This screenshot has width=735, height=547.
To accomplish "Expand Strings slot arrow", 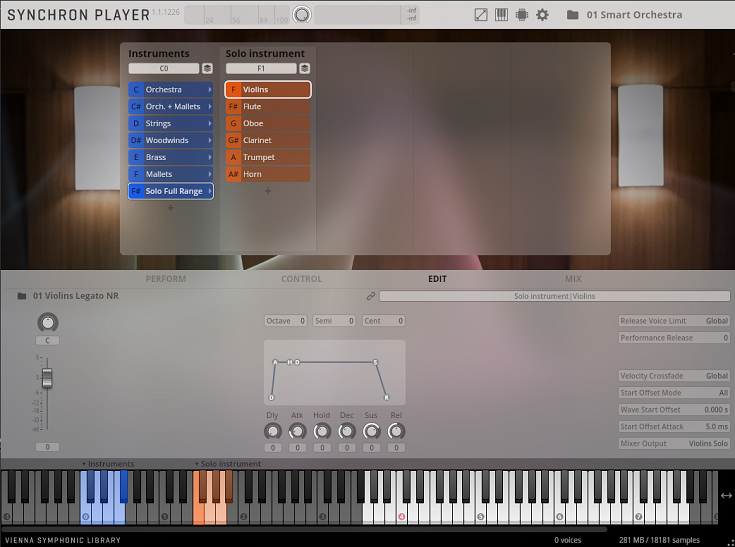I will [210, 123].
